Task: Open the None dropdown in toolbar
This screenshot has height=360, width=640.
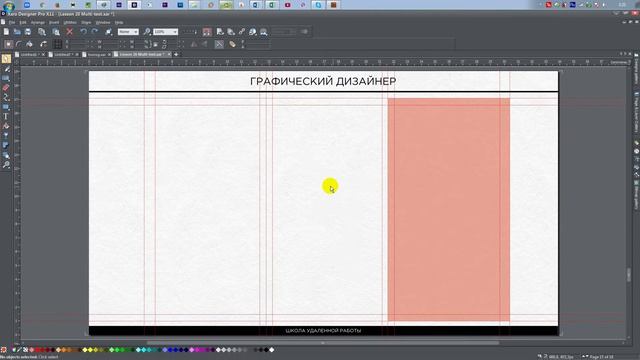Action: pos(128,32)
